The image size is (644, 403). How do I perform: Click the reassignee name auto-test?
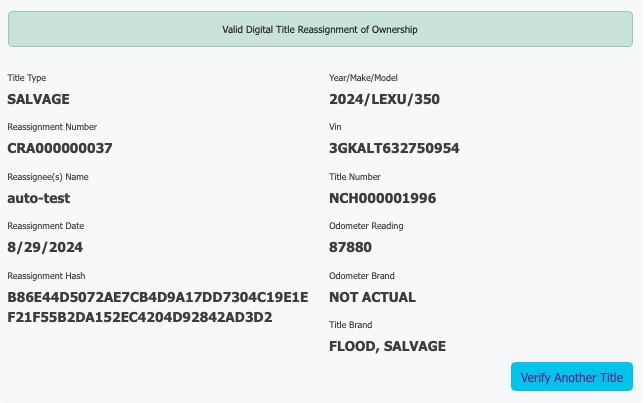click(x=39, y=198)
